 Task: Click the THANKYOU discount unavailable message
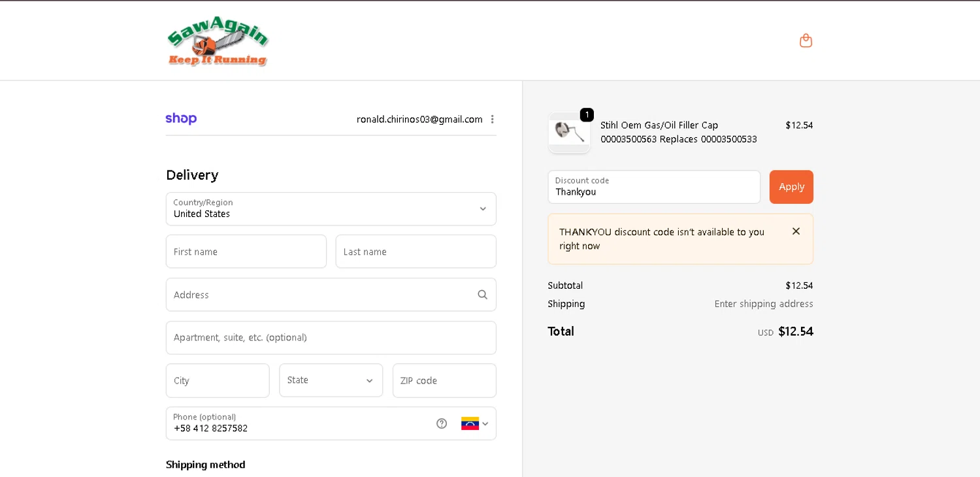[662, 239]
